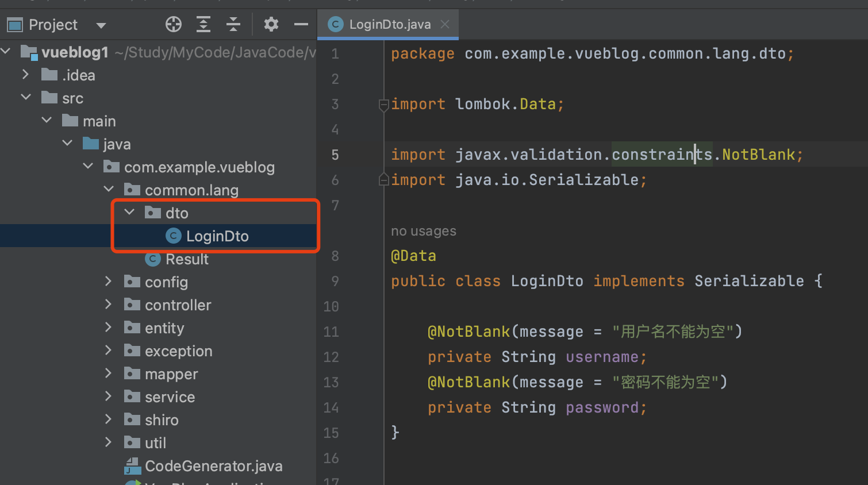Click the Collapse All toolbar icon
Screen dimensions: 868x485
point(233,24)
